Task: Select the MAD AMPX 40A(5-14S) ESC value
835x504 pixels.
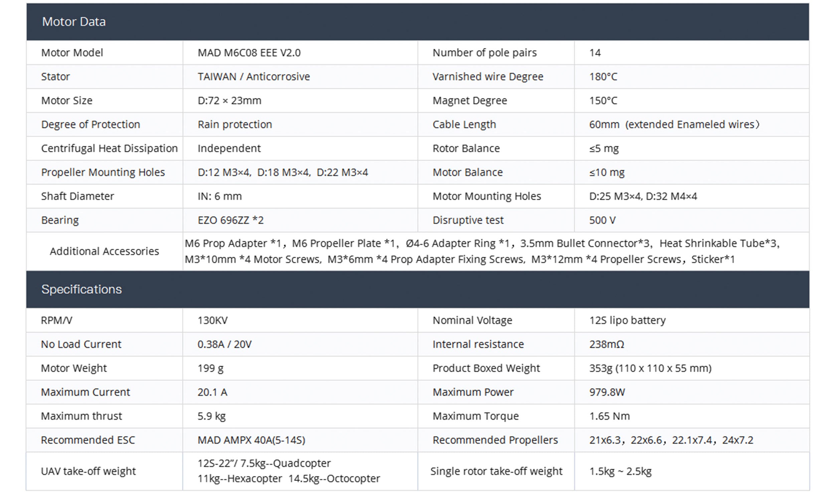Action: (x=252, y=440)
